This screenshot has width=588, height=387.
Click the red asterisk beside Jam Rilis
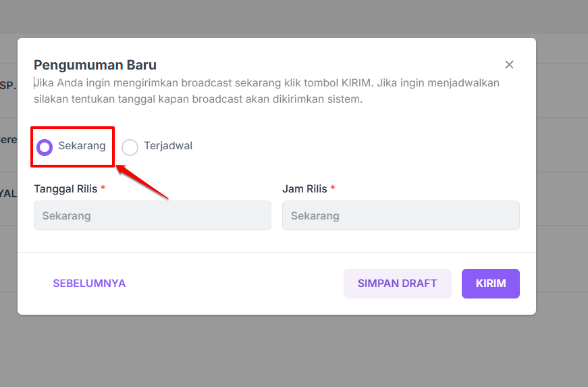click(x=333, y=188)
